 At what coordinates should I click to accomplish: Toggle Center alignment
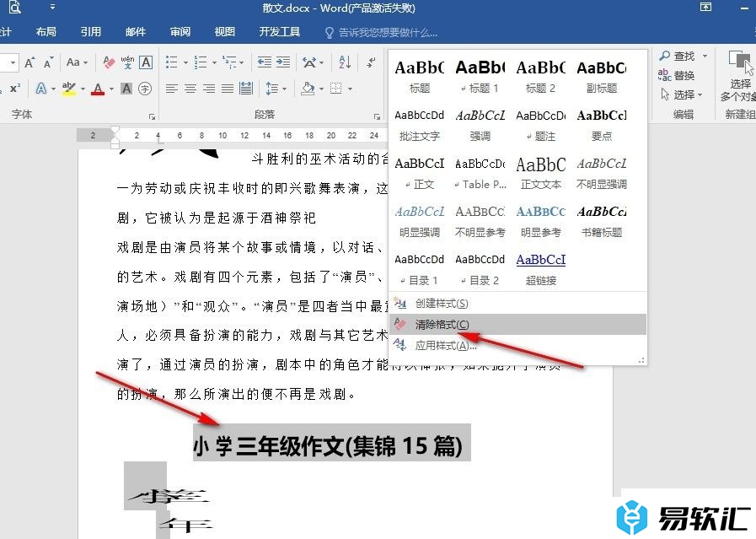[x=190, y=89]
